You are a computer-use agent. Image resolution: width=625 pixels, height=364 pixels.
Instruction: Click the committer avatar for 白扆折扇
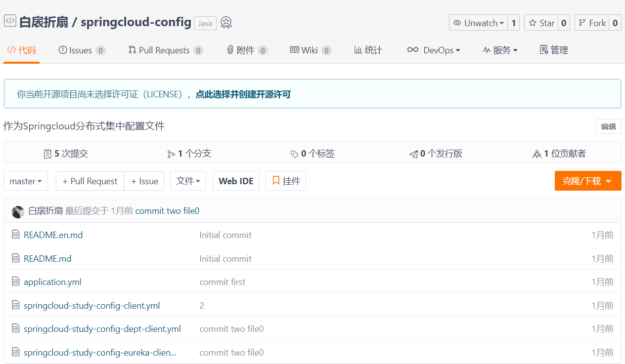18,211
